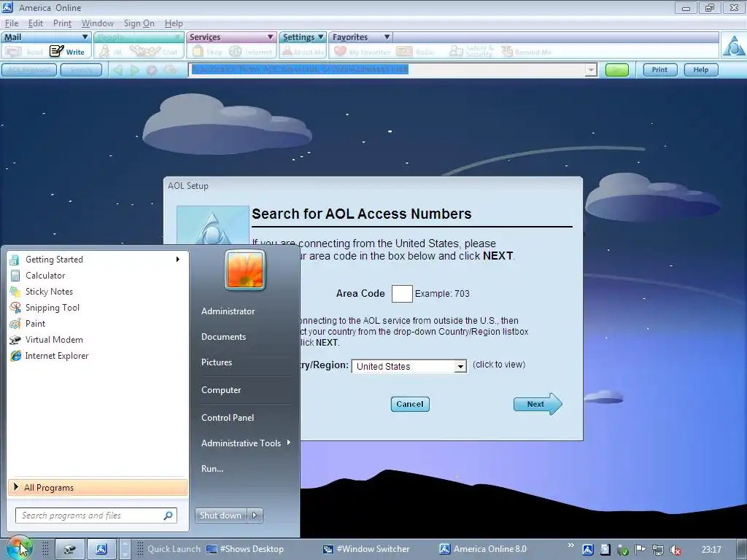747x560 pixels.
Task: Open Shut down options arrow
Action: (x=255, y=516)
